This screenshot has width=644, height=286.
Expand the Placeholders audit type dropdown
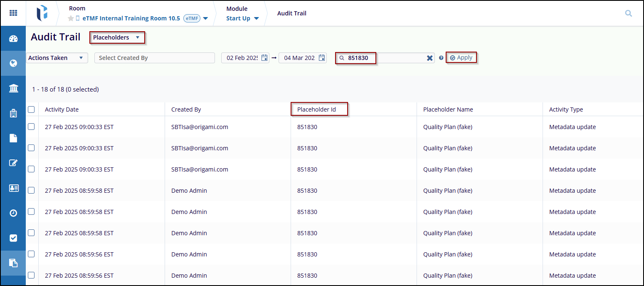[117, 37]
